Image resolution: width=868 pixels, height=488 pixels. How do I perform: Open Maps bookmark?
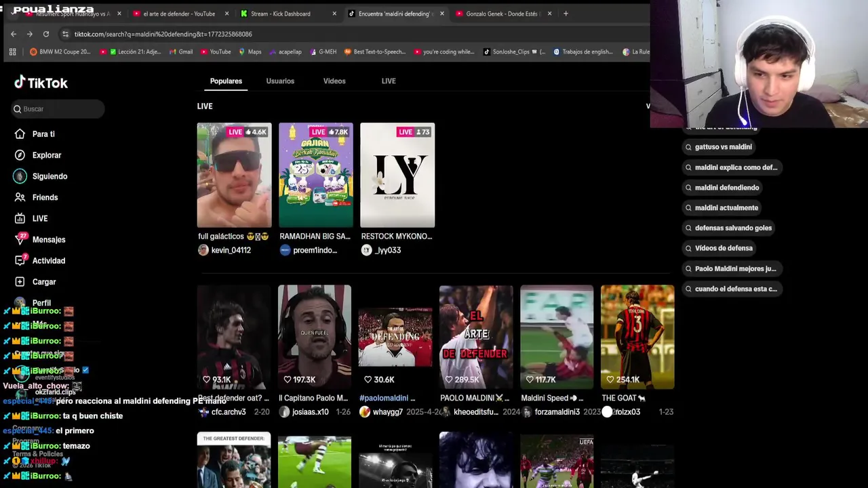coord(250,52)
